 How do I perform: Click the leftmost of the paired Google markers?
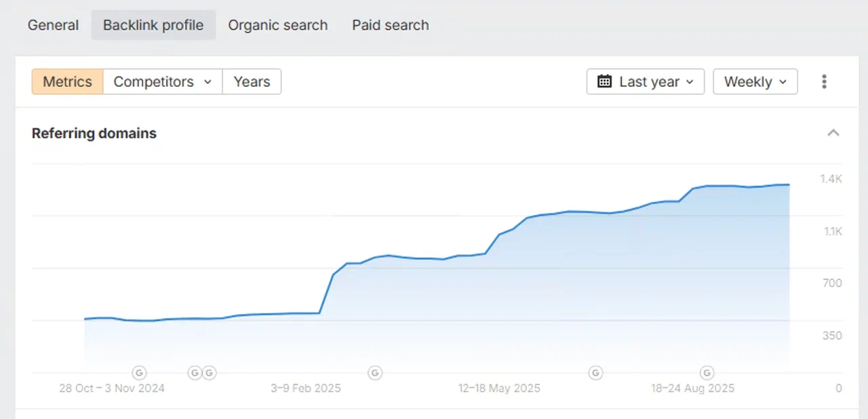click(x=195, y=373)
